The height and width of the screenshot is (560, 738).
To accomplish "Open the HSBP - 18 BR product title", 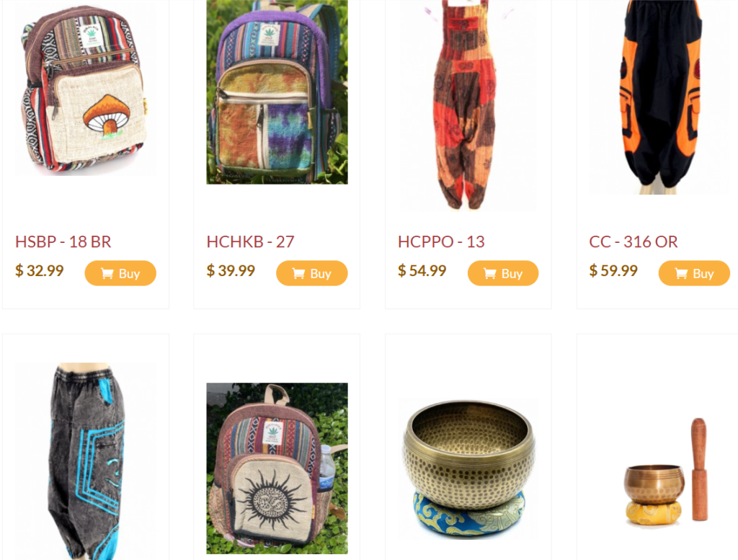I will (63, 242).
